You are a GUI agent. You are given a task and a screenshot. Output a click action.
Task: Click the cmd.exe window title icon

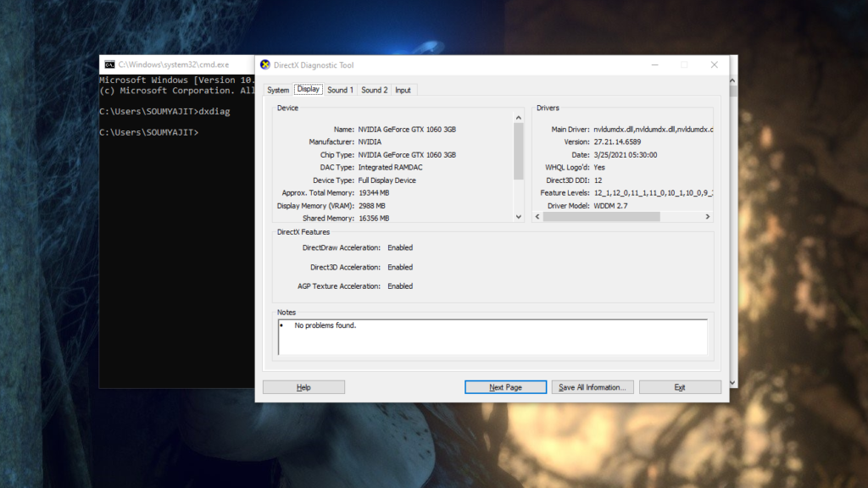(109, 64)
